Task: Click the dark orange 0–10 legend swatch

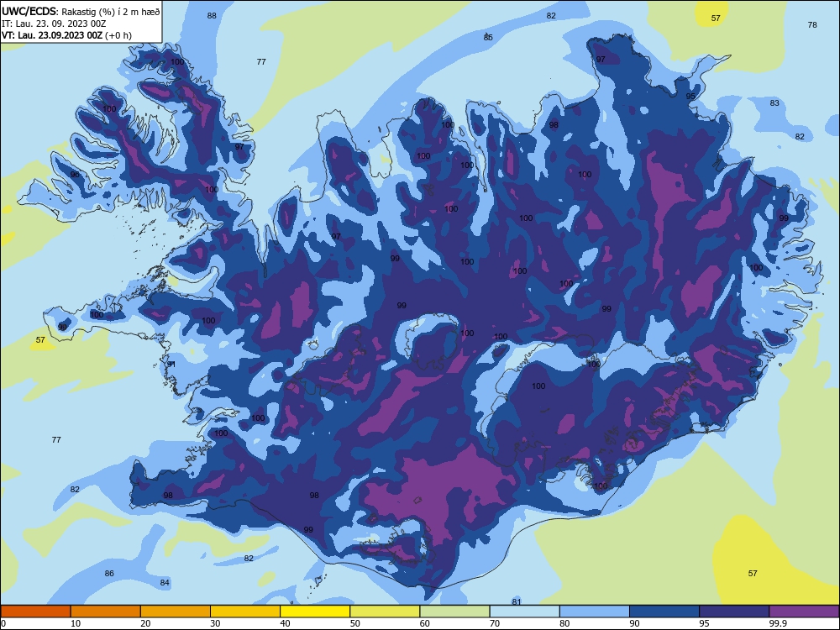Action: [x=35, y=612]
